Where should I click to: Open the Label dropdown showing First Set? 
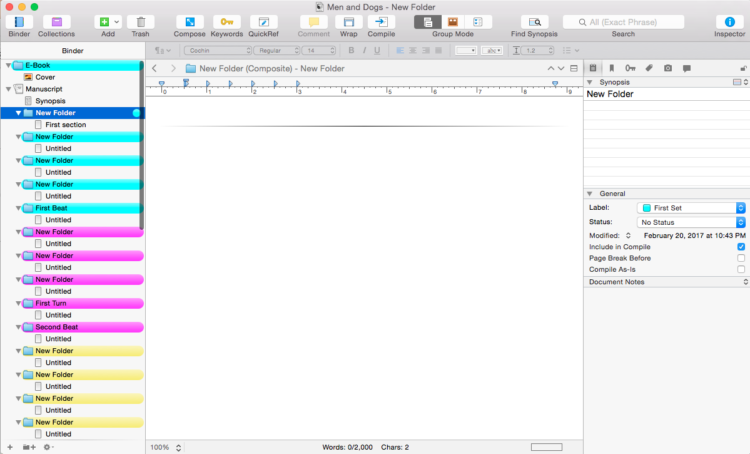(x=692, y=207)
